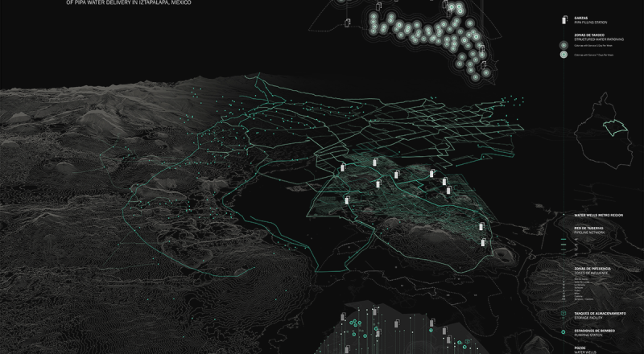
Task: Select the seven-days-per-week service zone symbol
Action: point(563,56)
